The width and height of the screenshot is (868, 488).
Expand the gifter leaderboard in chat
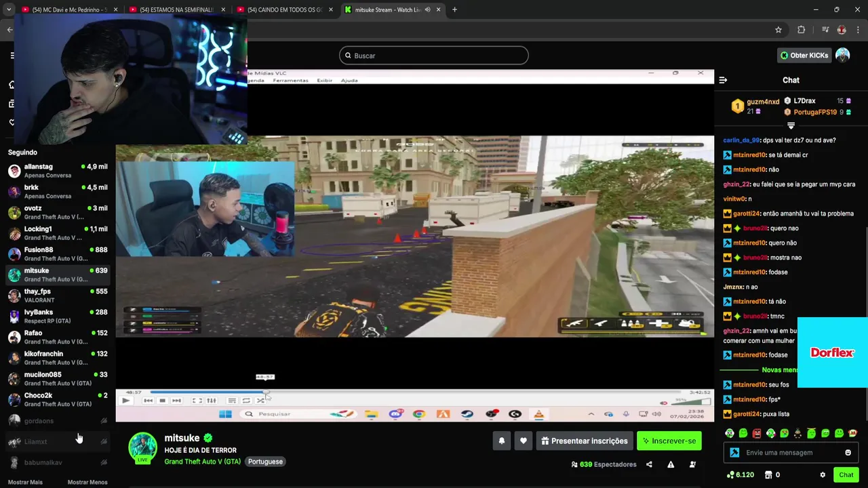point(791,125)
